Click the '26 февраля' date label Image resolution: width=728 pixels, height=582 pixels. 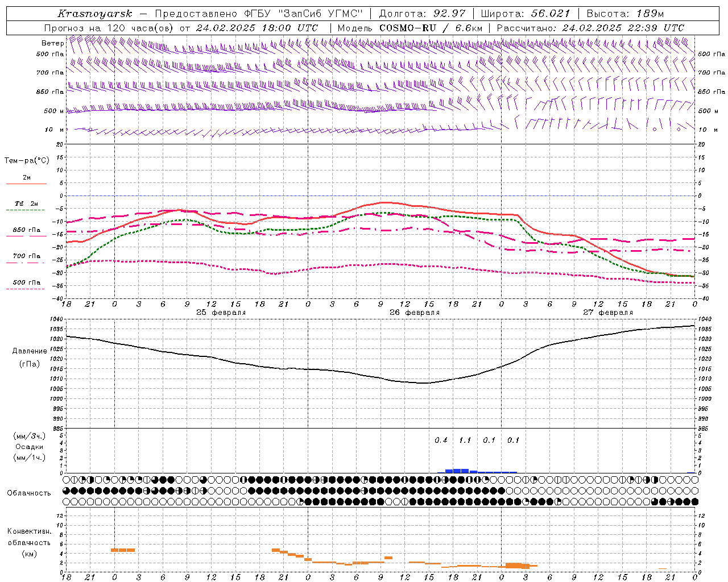414,313
